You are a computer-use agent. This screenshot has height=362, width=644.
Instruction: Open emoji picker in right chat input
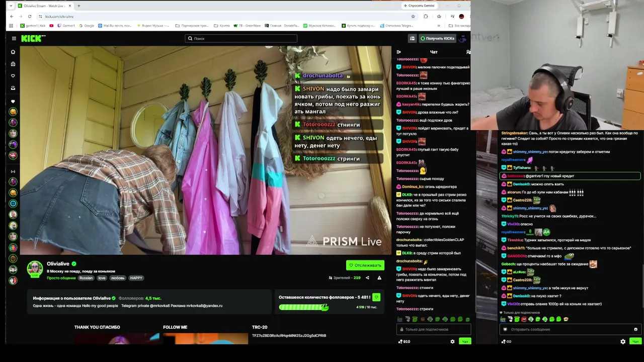[x=635, y=329]
